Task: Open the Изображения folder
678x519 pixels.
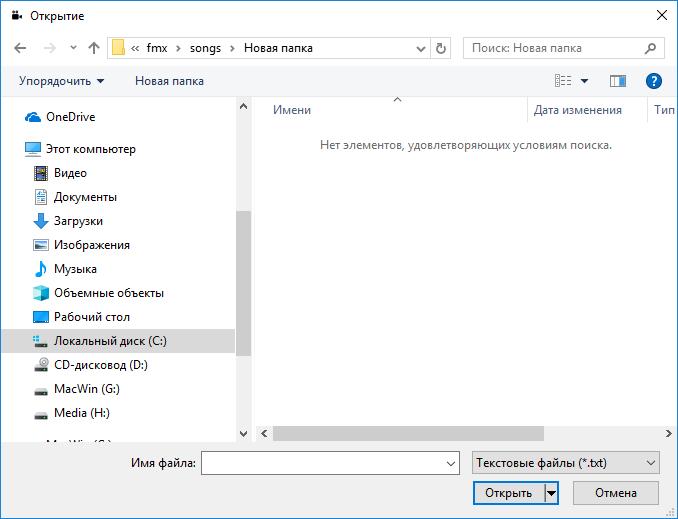Action: pyautogui.click(x=92, y=245)
